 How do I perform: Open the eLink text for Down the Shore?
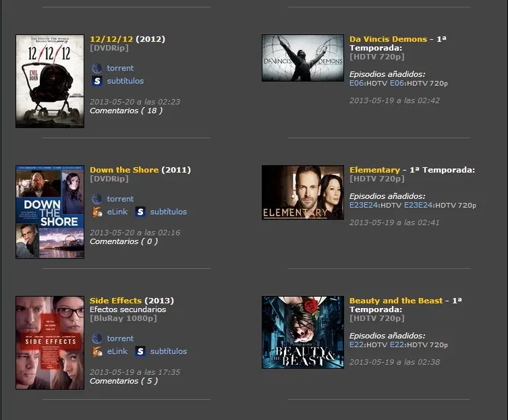[x=117, y=212]
